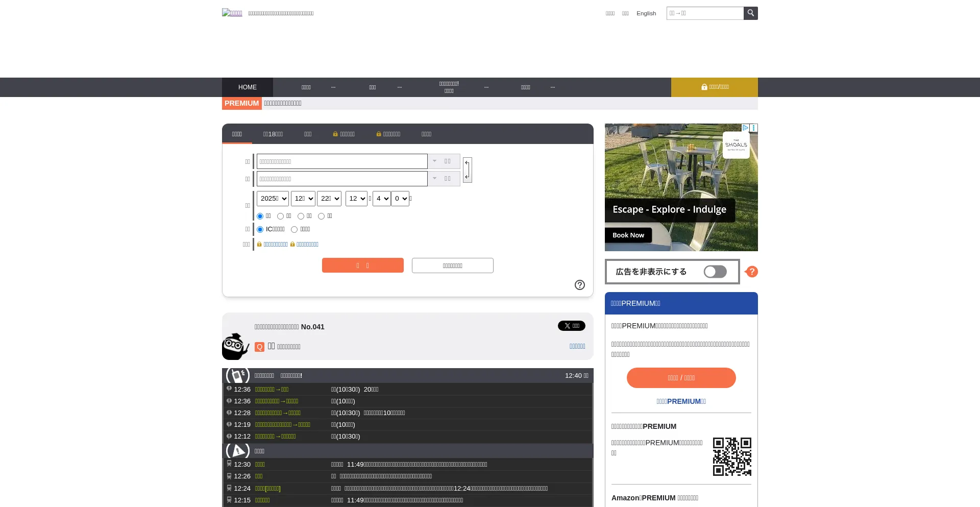Switch site language to English
Viewport: 980px width, 507px height.
[x=646, y=13]
